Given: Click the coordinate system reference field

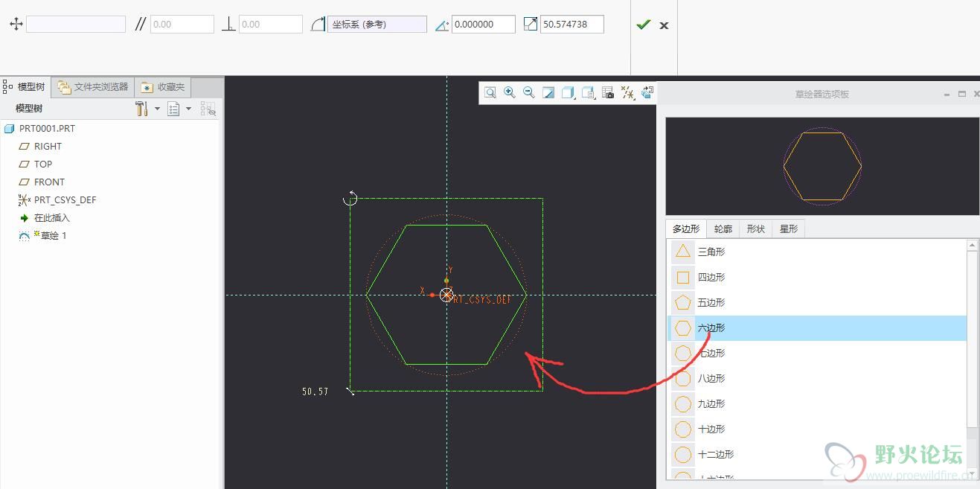Looking at the screenshot, I should pyautogui.click(x=378, y=25).
